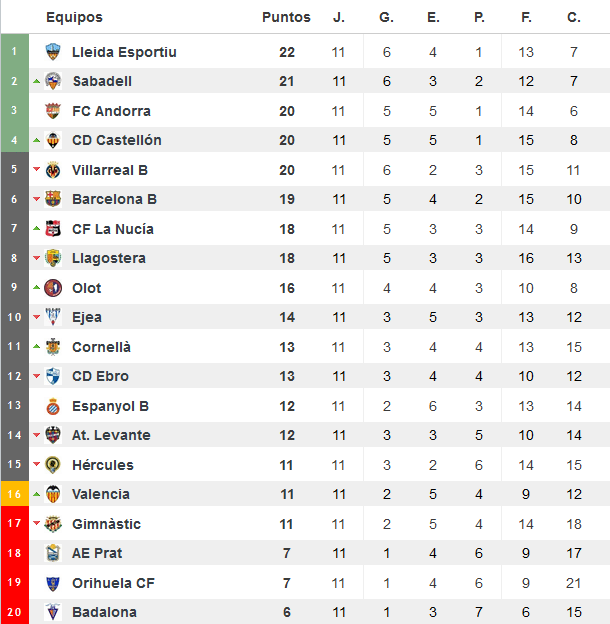Click the CF La Nucía crest

pos(53,229)
